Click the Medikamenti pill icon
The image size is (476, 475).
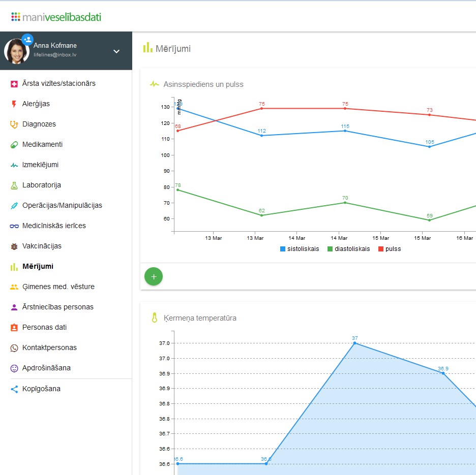pos(14,145)
